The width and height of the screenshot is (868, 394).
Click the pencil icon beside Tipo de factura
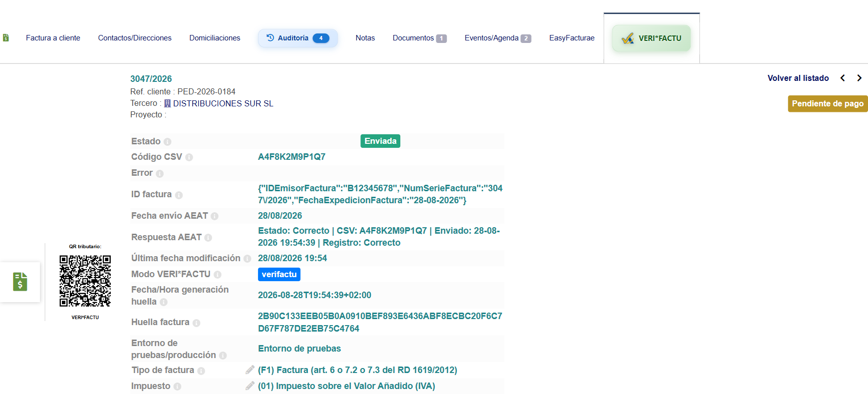tap(250, 370)
